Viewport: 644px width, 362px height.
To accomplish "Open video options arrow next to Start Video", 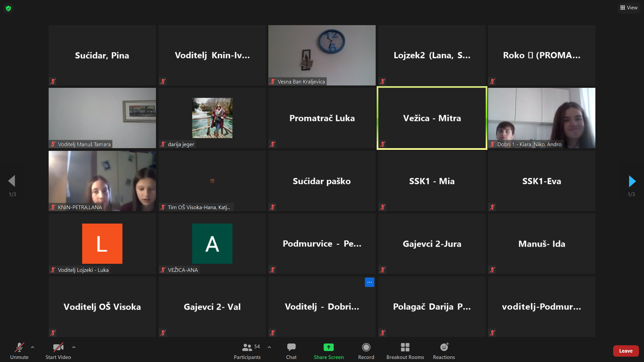I will 74,347.
